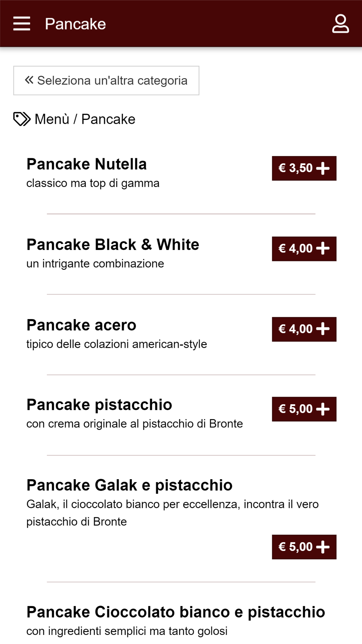Screen dimensions: 362x644
Task: Click the double chevron back arrow
Action: pos(29,80)
